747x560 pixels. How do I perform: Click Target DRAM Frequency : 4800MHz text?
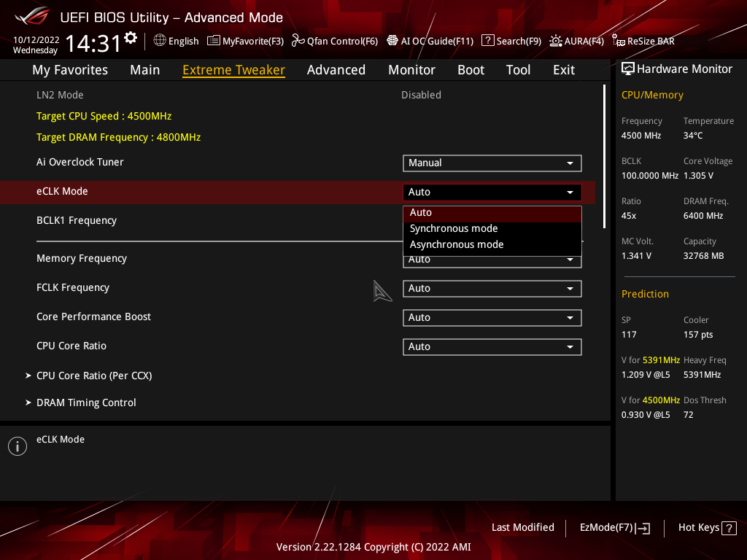click(x=118, y=137)
